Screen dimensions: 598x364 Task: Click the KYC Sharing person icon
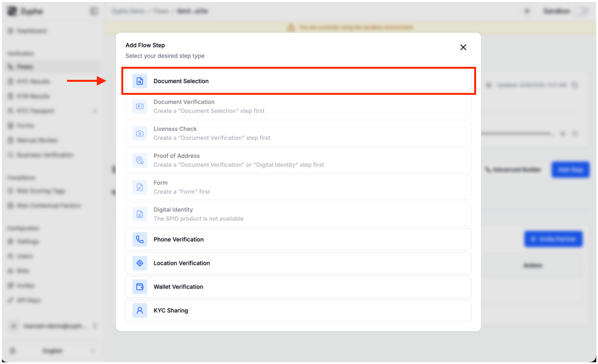coord(140,310)
